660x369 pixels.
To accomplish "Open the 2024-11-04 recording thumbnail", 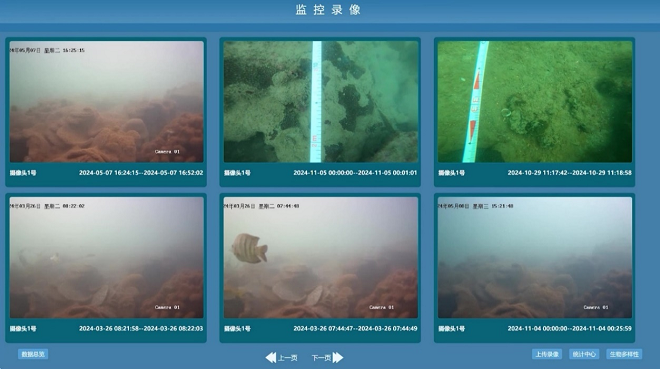I will tap(535, 258).
